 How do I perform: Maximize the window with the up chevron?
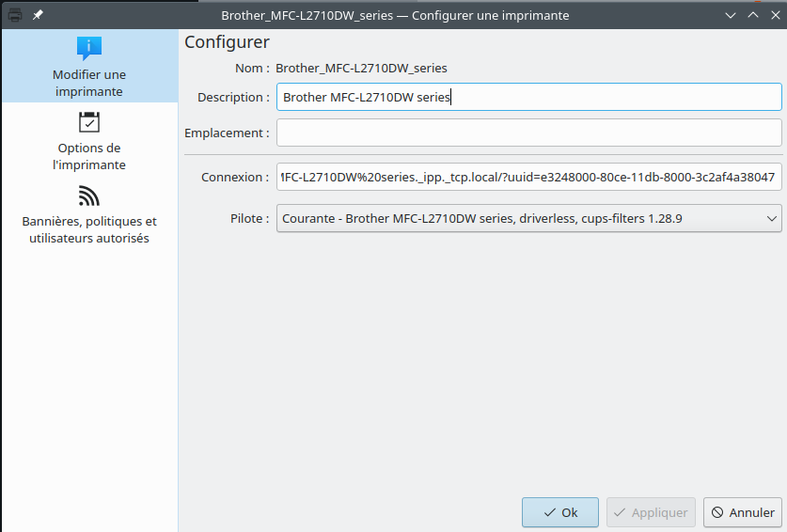[x=753, y=15]
